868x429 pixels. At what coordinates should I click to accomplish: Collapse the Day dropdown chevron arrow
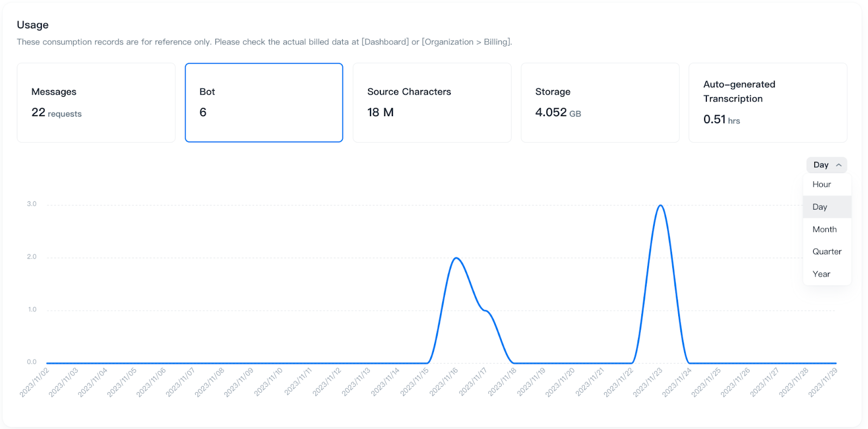(x=839, y=165)
